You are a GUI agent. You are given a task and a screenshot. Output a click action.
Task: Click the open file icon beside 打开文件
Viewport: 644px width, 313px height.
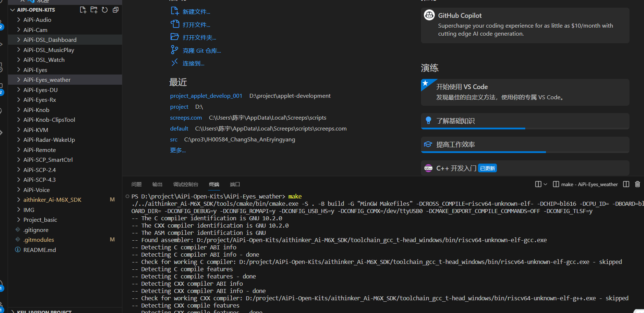pyautogui.click(x=175, y=24)
